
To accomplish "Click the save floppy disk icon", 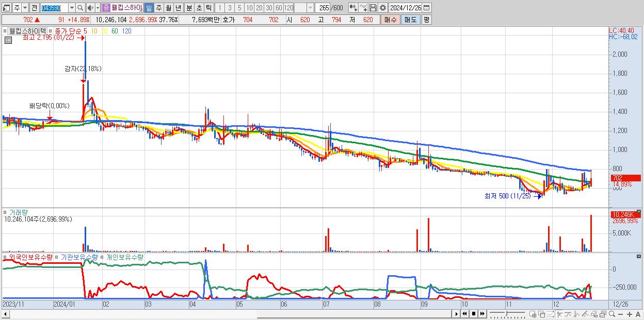I will (373, 8).
